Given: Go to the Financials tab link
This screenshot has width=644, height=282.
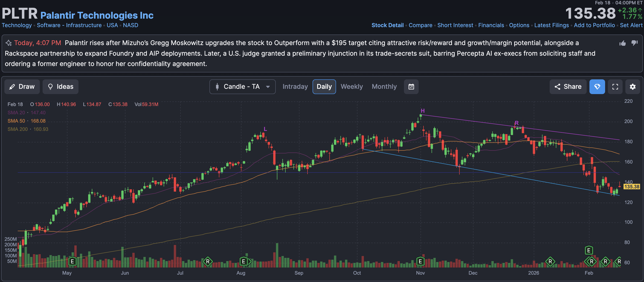Looking at the screenshot, I should click(491, 25).
